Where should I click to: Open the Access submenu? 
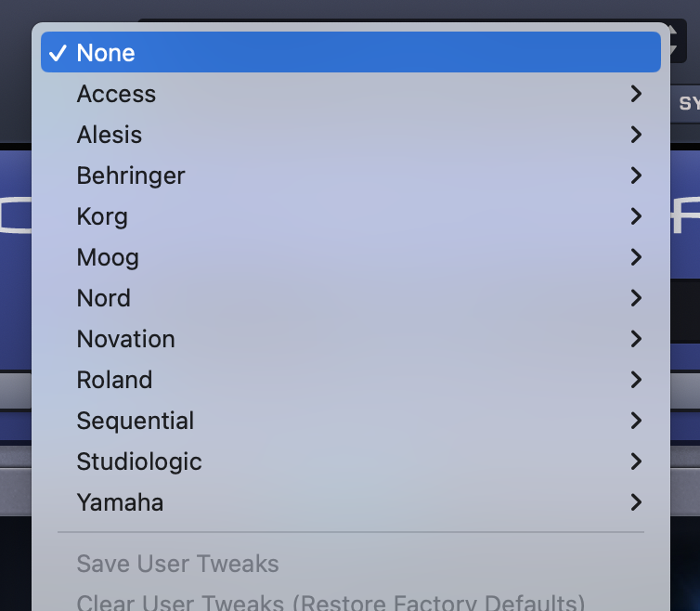(116, 94)
